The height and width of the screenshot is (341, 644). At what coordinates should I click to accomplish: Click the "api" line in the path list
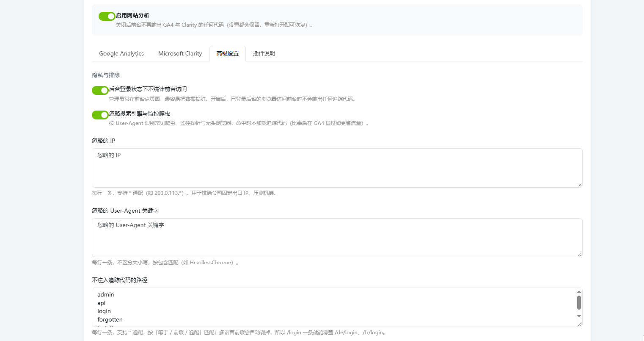click(x=102, y=303)
